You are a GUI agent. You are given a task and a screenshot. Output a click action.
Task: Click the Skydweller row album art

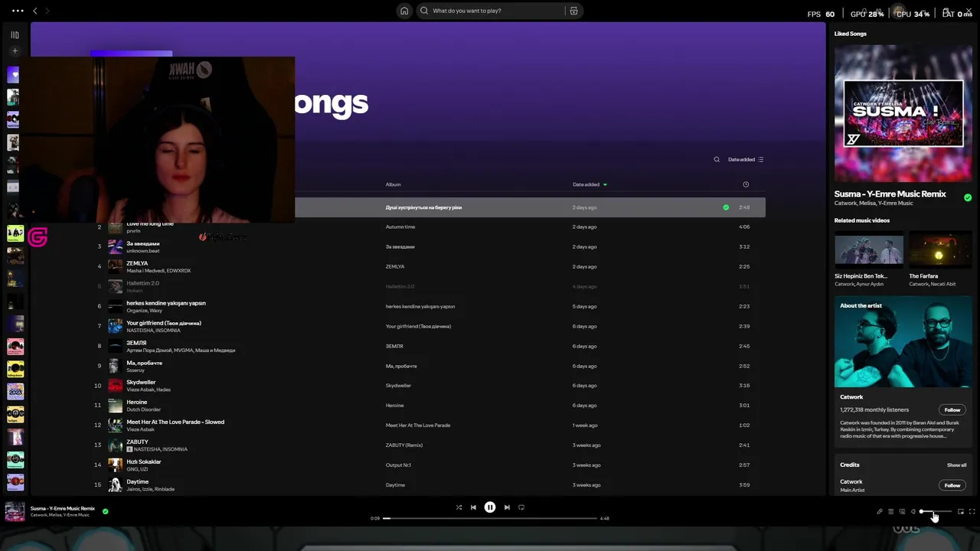pyautogui.click(x=115, y=386)
